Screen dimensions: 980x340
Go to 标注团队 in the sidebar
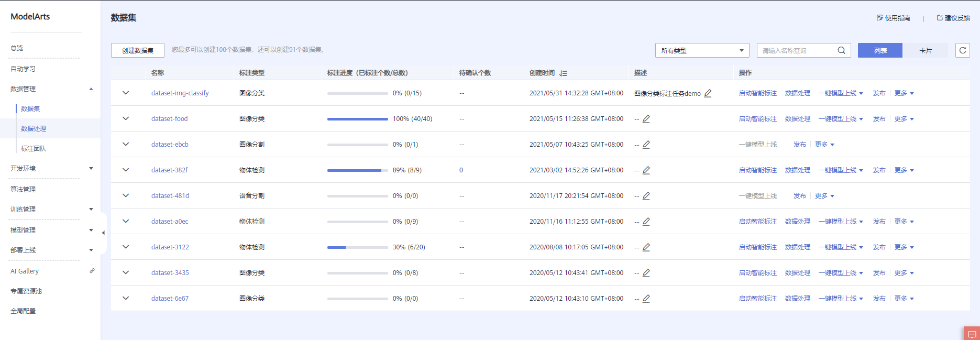[x=34, y=148]
